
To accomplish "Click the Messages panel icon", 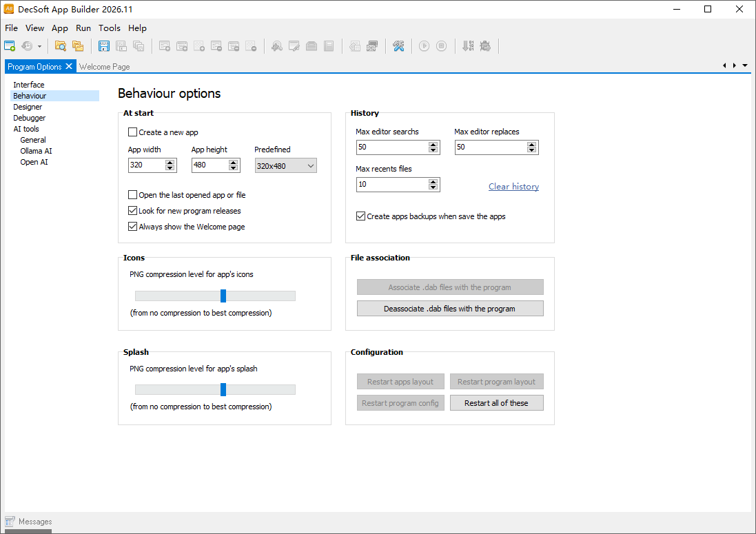I will pos(10,521).
